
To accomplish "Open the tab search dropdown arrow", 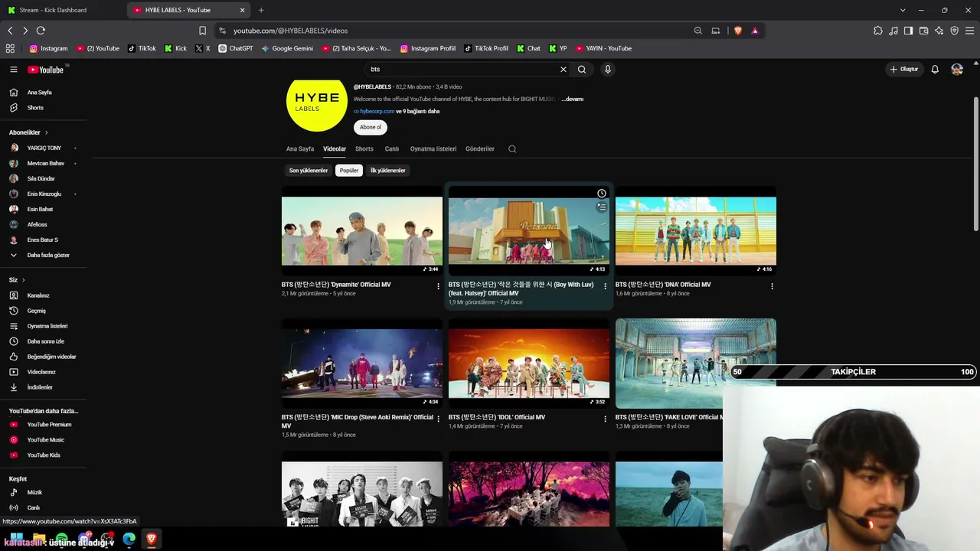I will [x=903, y=10].
